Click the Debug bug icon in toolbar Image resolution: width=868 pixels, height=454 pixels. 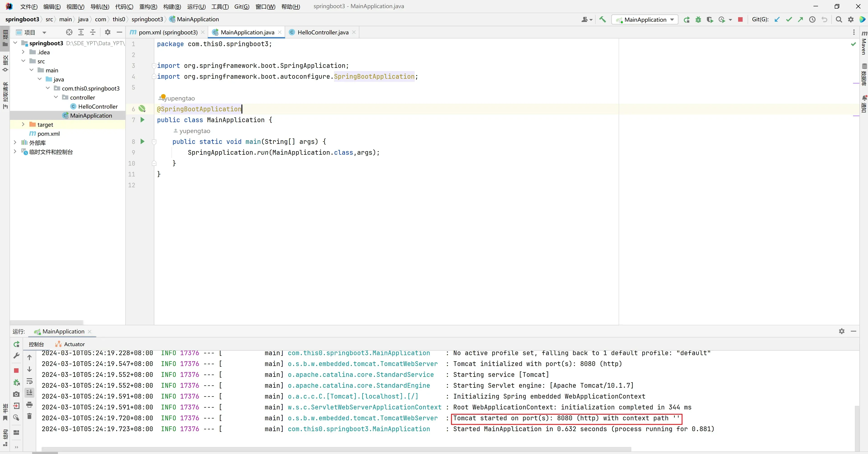click(698, 19)
